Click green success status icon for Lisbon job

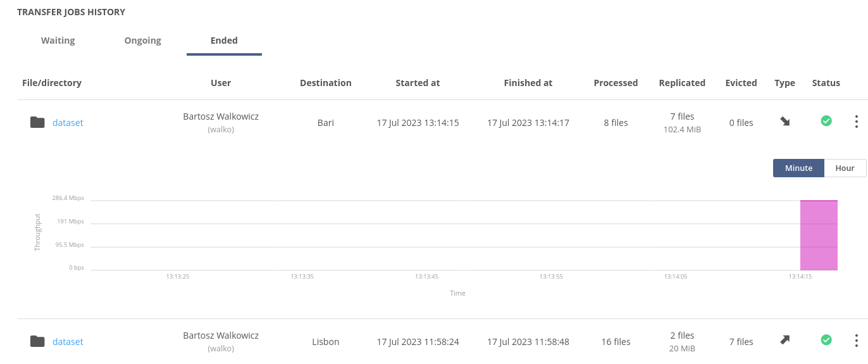826,340
